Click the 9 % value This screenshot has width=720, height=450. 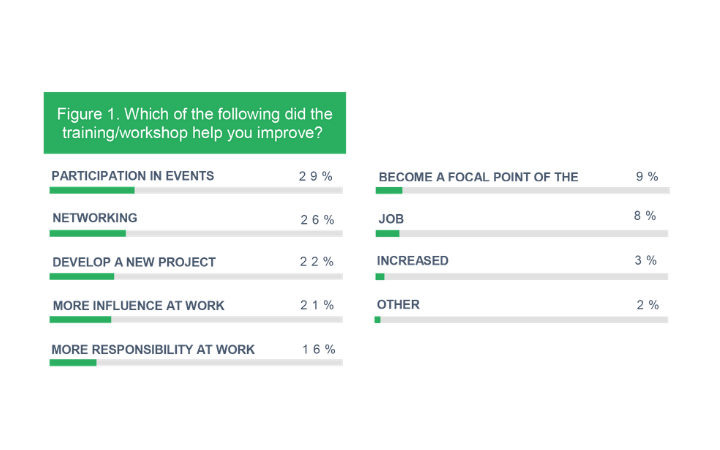(x=647, y=177)
